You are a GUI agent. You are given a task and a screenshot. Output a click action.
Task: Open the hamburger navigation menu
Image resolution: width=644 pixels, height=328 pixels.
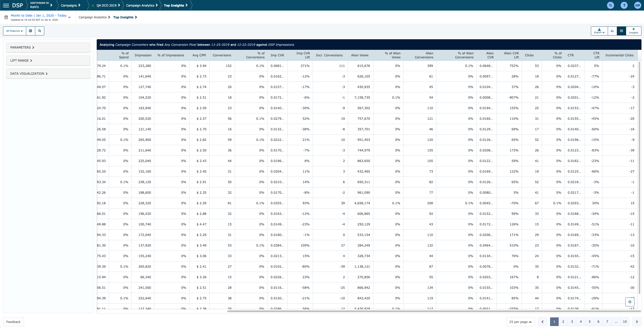pos(6,5)
